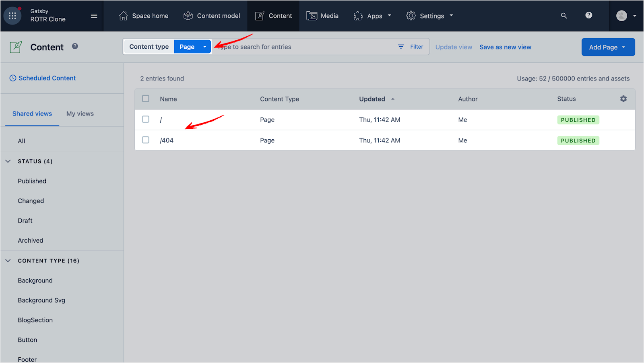Click the Scheduled Content clock icon

(13, 78)
